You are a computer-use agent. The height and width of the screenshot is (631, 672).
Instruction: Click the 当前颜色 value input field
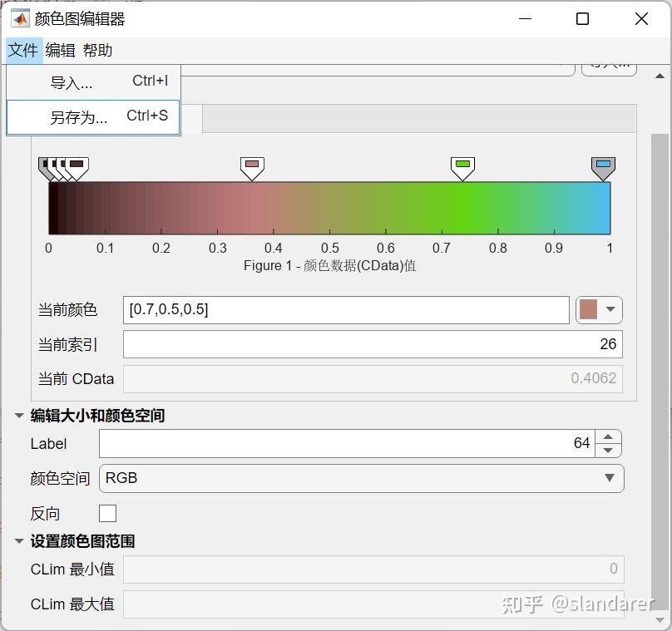click(333, 308)
